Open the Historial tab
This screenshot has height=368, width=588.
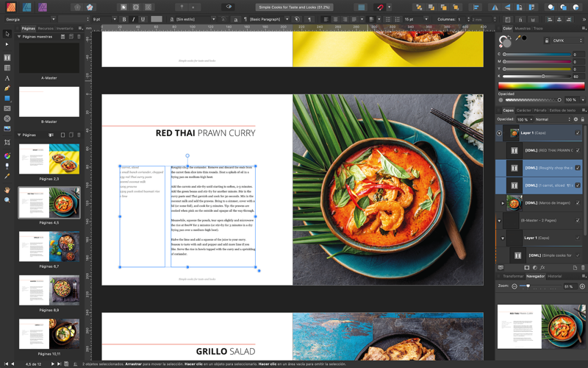pos(555,276)
